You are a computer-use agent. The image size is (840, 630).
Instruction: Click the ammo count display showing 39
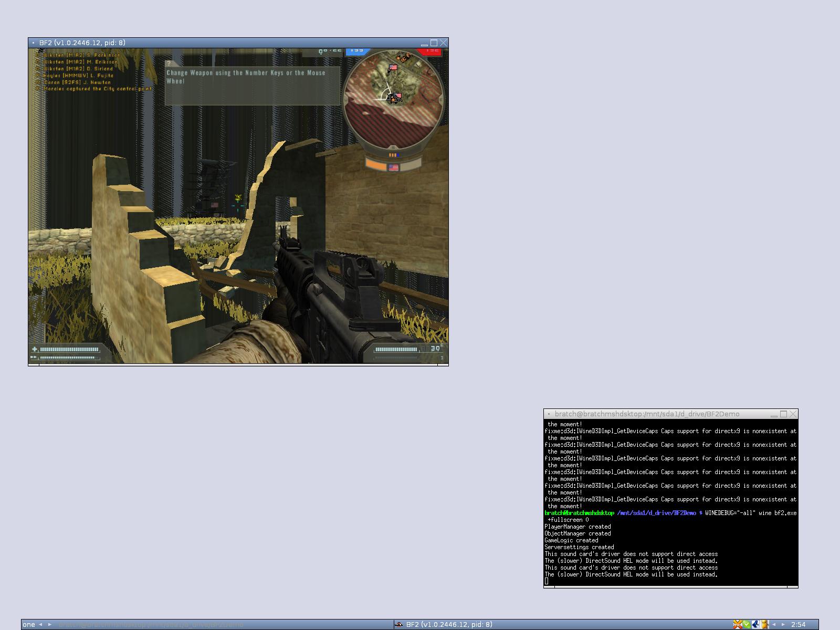point(436,349)
